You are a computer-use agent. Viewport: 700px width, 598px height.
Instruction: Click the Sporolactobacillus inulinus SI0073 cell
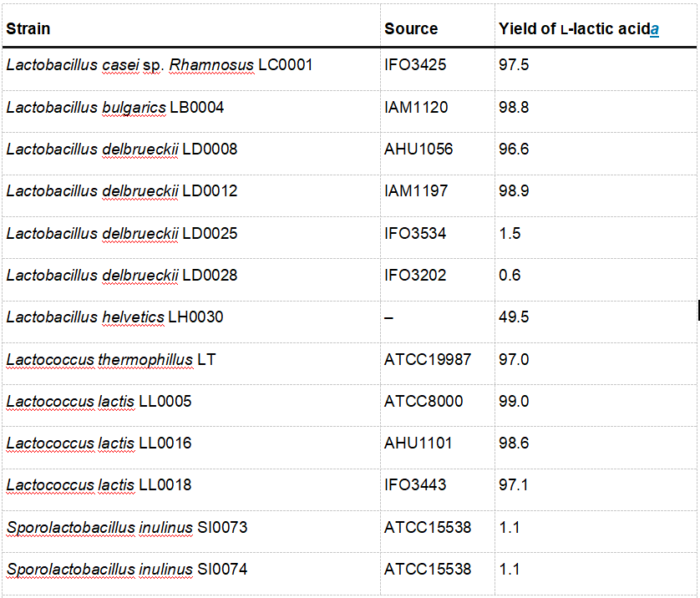127,528
